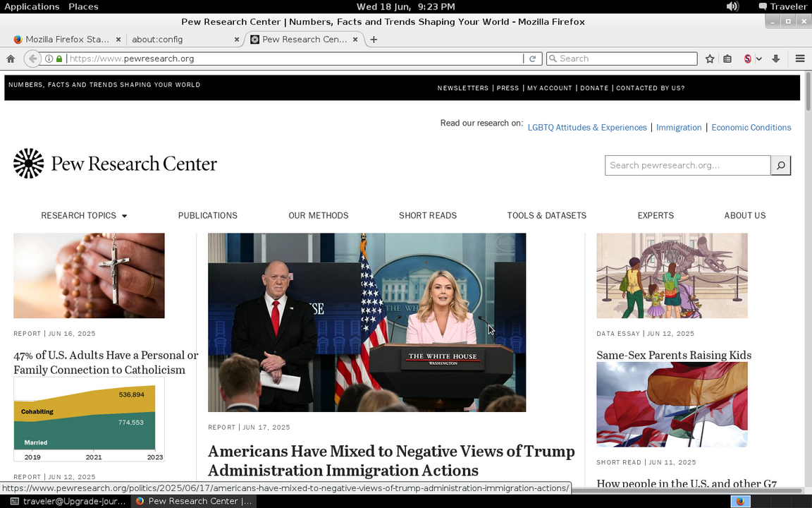Click the 'DATA ESSAY | JUN 12, 2025' label
The image size is (812, 508).
pyautogui.click(x=645, y=334)
